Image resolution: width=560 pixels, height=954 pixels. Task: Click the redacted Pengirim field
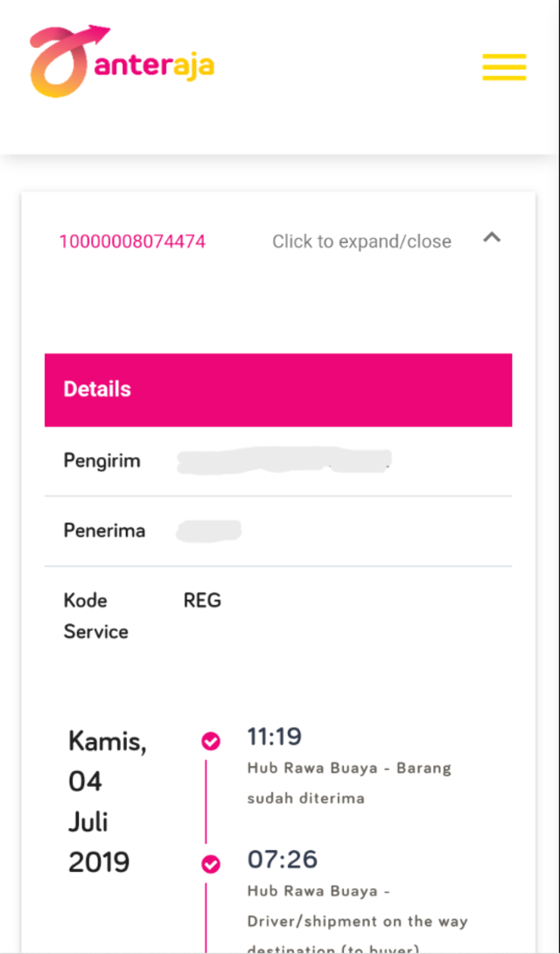pyautogui.click(x=284, y=460)
